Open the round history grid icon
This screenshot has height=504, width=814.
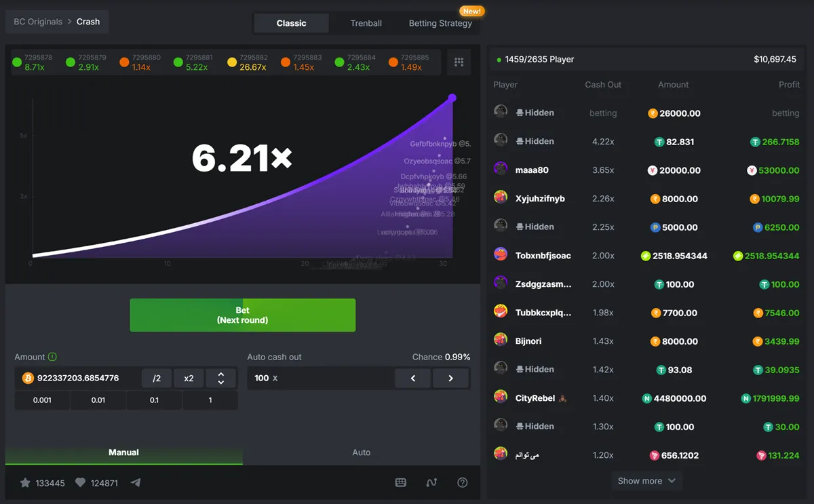(x=459, y=62)
